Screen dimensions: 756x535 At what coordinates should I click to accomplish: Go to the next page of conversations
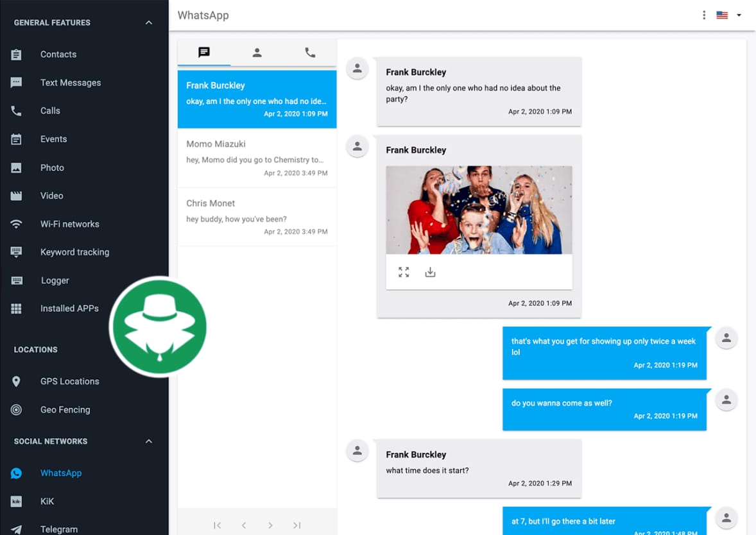(x=270, y=525)
